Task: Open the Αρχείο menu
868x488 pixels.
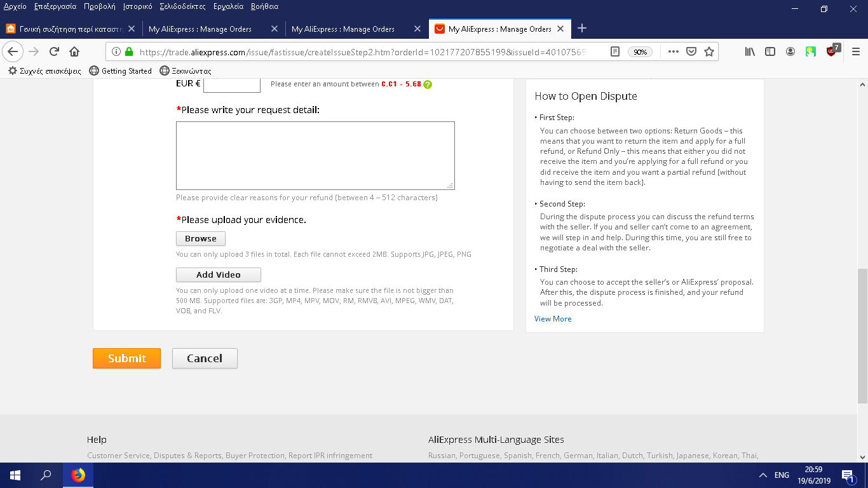Action: (15, 6)
